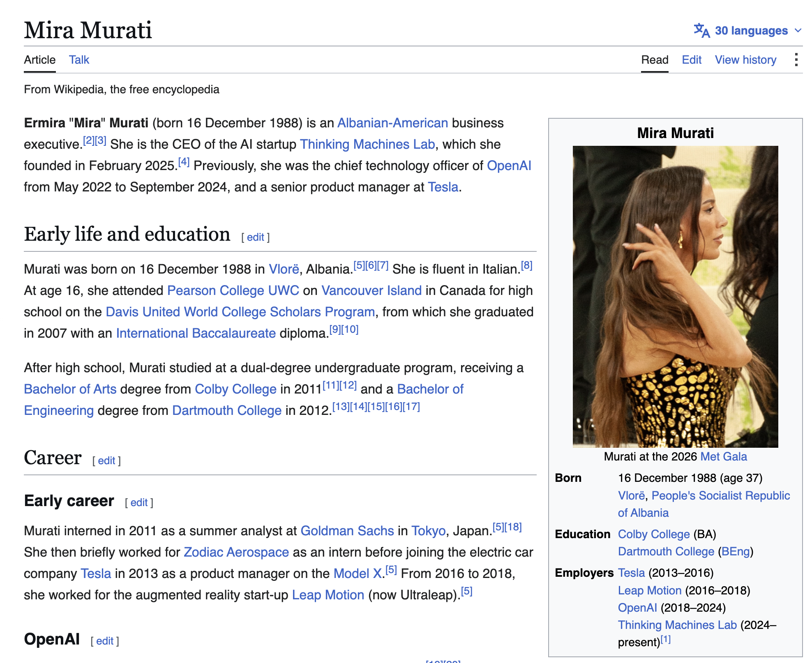Edit the Early career subsection

point(139,502)
